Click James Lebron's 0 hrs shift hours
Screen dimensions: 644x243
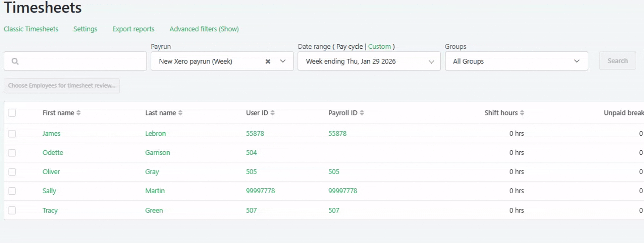pos(517,134)
